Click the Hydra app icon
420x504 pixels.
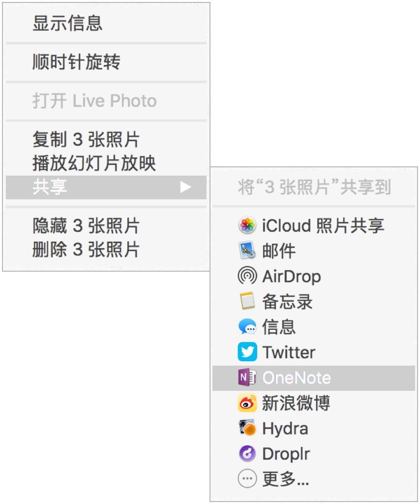point(247,428)
